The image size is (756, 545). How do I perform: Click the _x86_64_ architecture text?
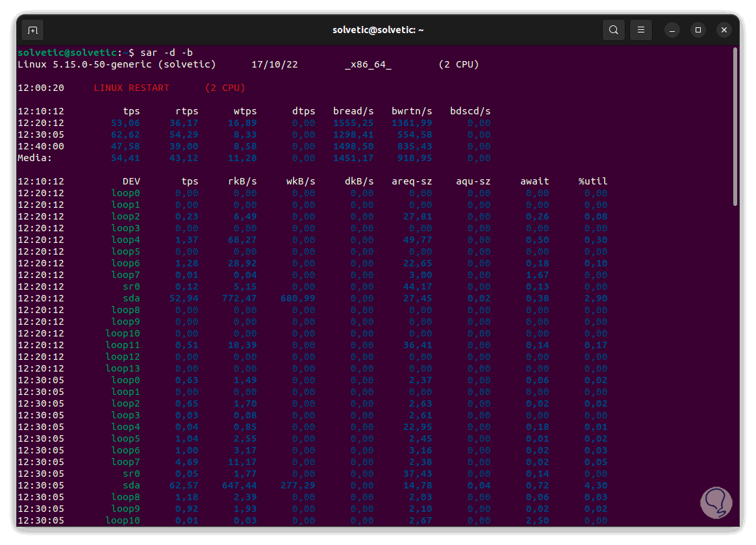[x=368, y=64]
